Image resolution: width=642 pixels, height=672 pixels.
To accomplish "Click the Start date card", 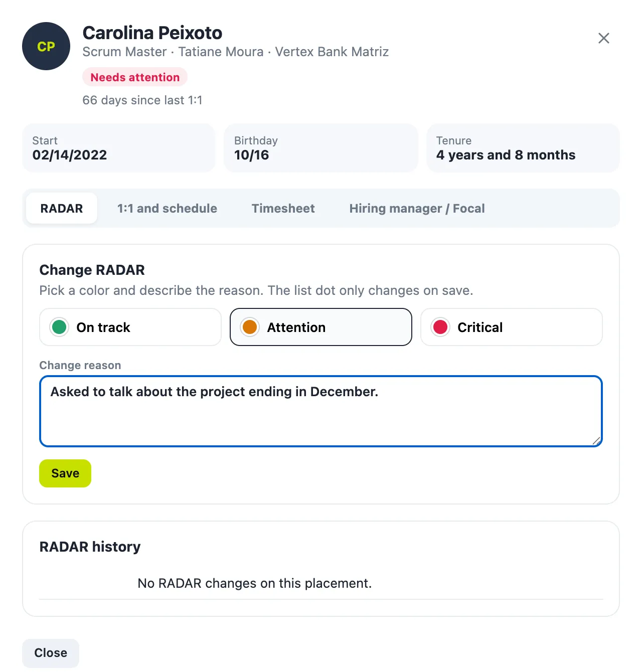I will click(x=119, y=148).
